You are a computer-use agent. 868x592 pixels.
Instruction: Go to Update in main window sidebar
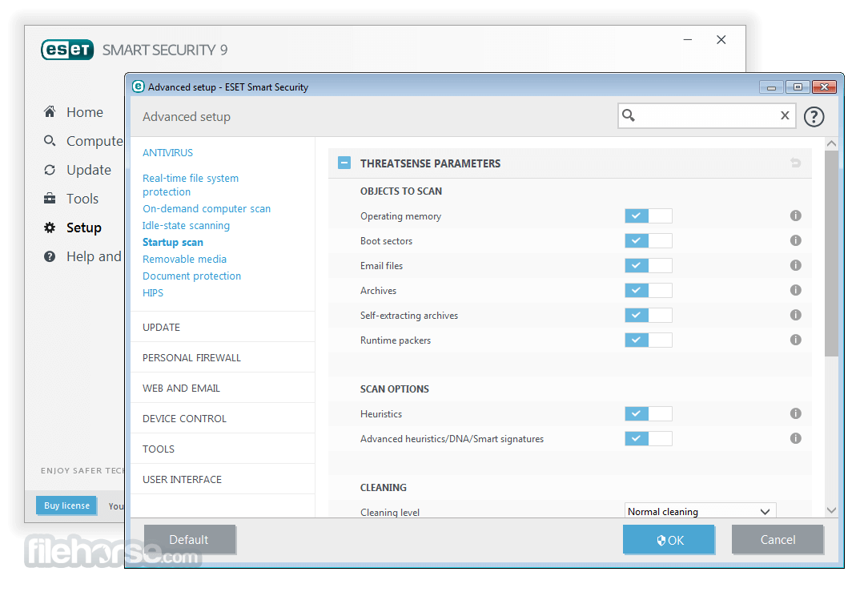tap(89, 170)
